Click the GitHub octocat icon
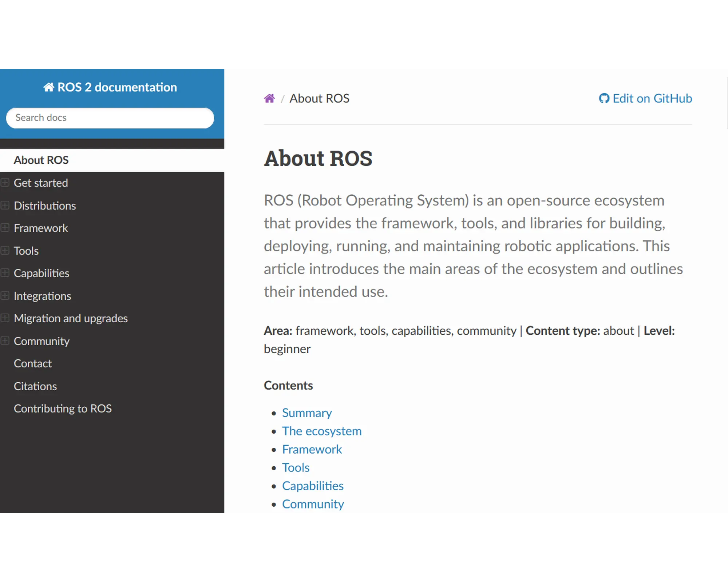This screenshot has height=582, width=728. (604, 99)
